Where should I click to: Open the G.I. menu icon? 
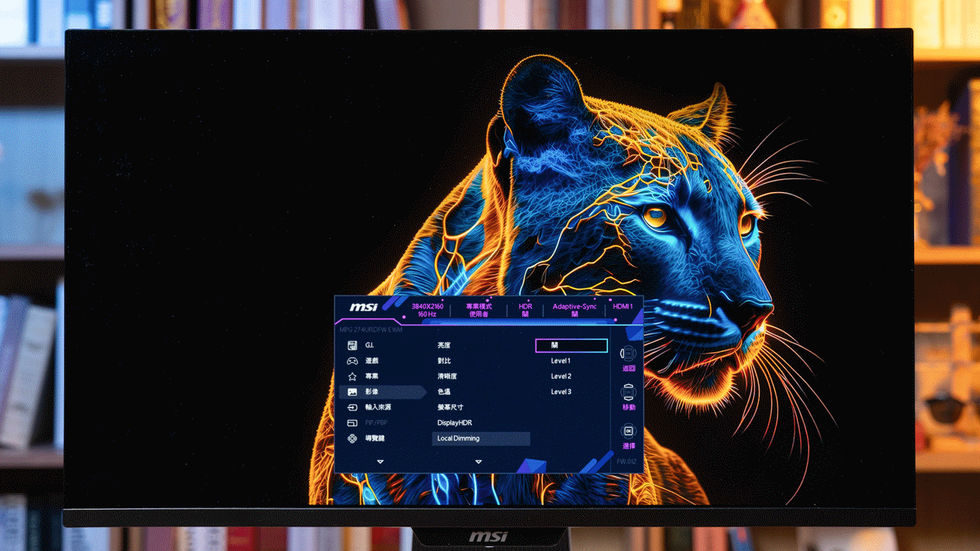(352, 345)
